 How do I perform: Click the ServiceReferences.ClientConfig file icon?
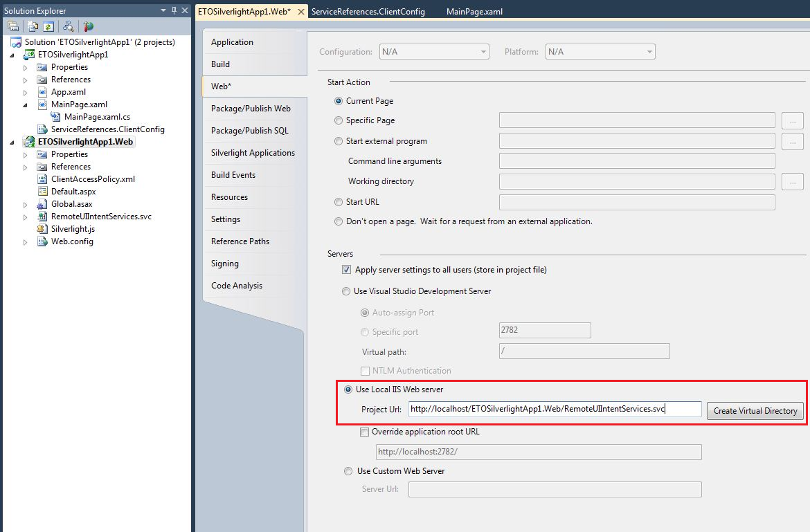click(x=42, y=129)
